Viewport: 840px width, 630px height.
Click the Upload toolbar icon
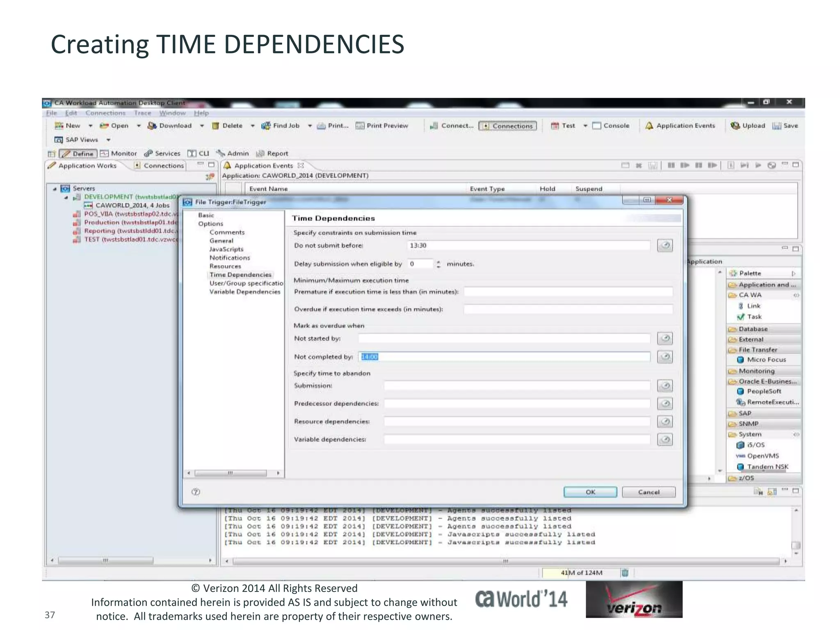pyautogui.click(x=735, y=126)
